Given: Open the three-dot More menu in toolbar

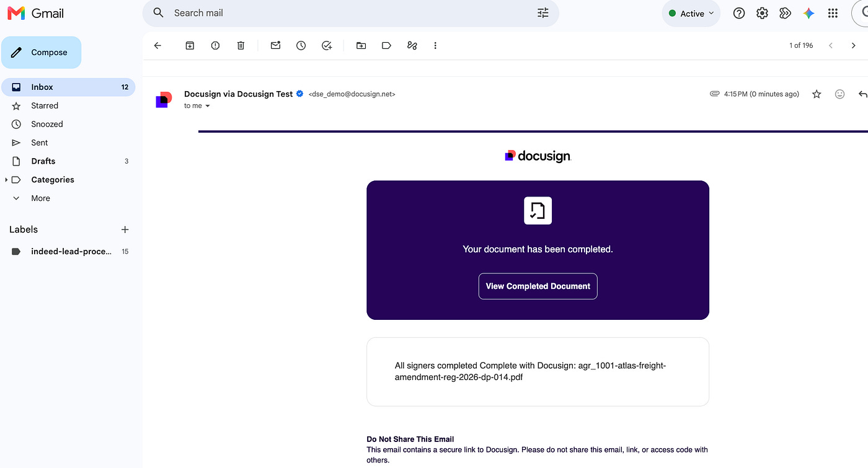Looking at the screenshot, I should (x=435, y=45).
